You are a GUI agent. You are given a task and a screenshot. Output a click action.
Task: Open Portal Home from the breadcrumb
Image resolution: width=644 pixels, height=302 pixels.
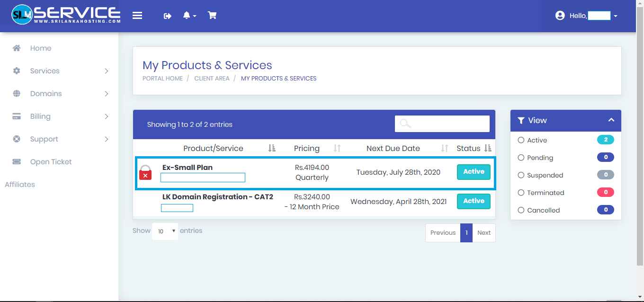(x=162, y=78)
